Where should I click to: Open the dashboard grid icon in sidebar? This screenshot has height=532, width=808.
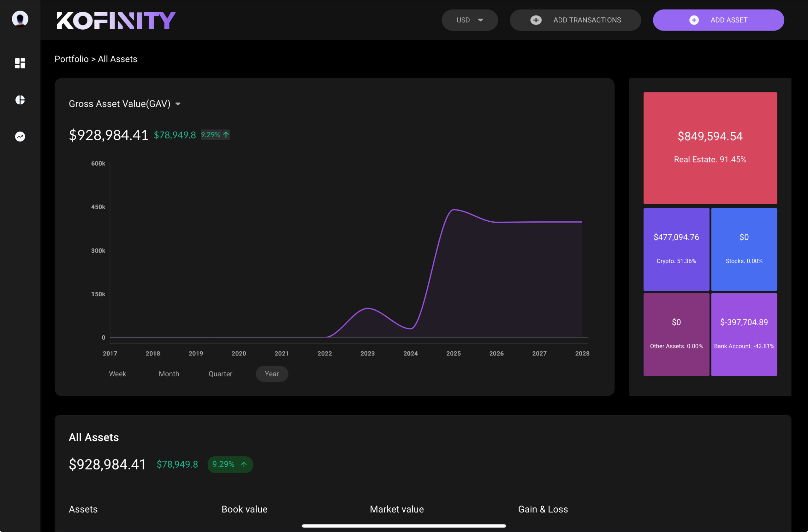point(20,63)
